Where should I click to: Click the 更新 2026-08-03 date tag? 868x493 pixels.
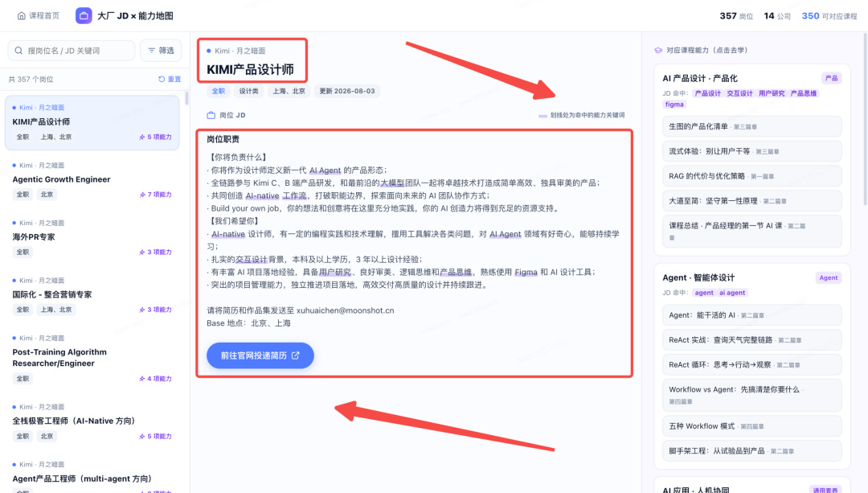coord(347,91)
